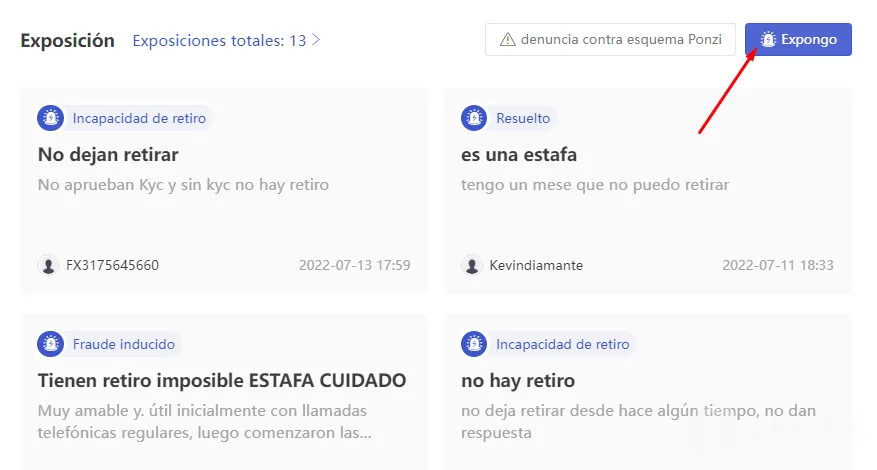Viewport: 877px width, 470px height.
Task: Click alarm icon beside Fraude inducido tag
Action: click(x=50, y=344)
